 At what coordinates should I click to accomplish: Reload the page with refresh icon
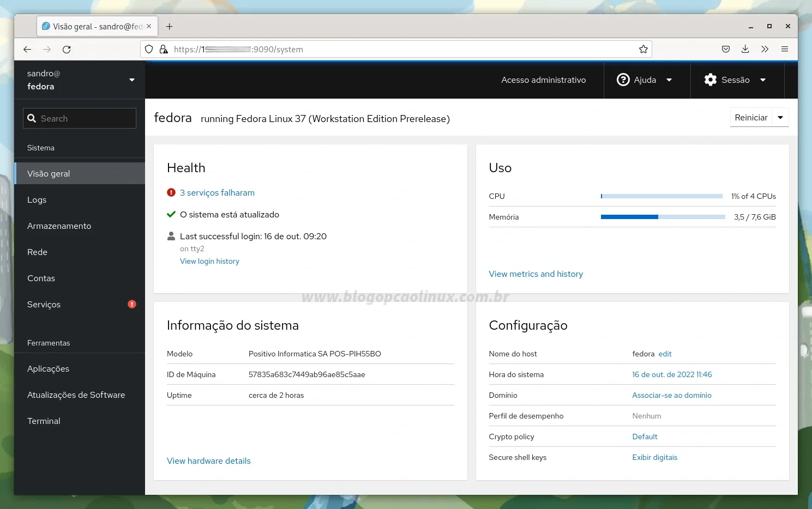[67, 49]
